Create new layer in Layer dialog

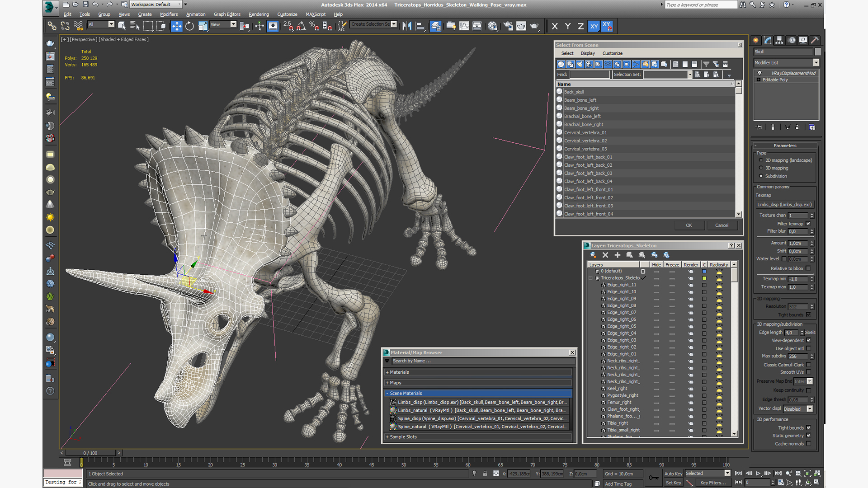[593, 255]
